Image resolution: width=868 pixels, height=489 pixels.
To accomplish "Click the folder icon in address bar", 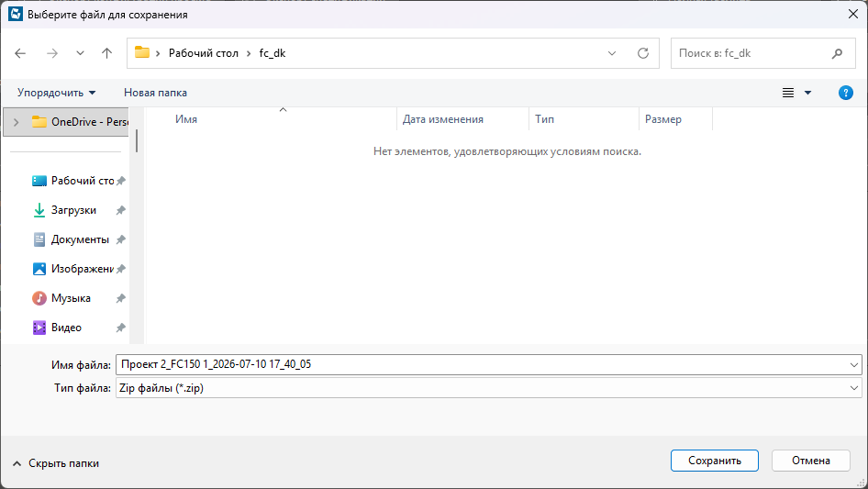I will click(142, 52).
